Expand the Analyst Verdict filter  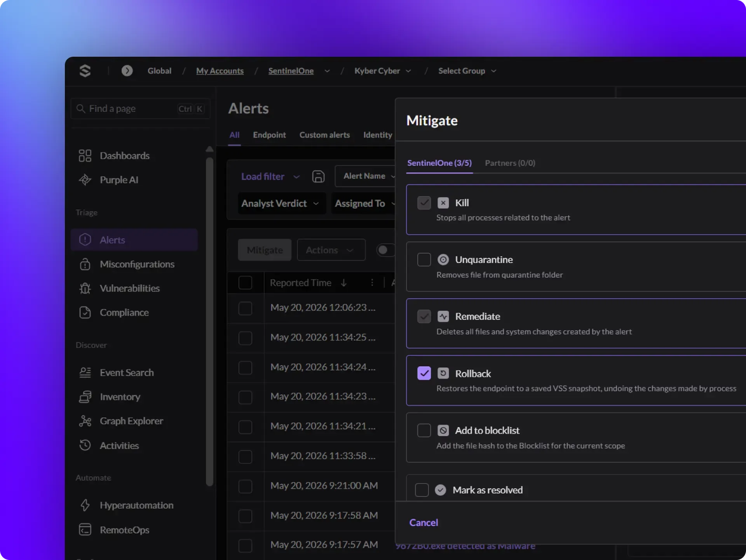pyautogui.click(x=281, y=203)
